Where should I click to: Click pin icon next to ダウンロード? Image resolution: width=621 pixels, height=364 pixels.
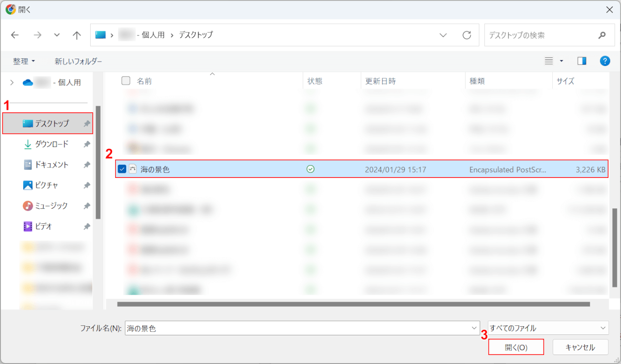pyautogui.click(x=87, y=144)
